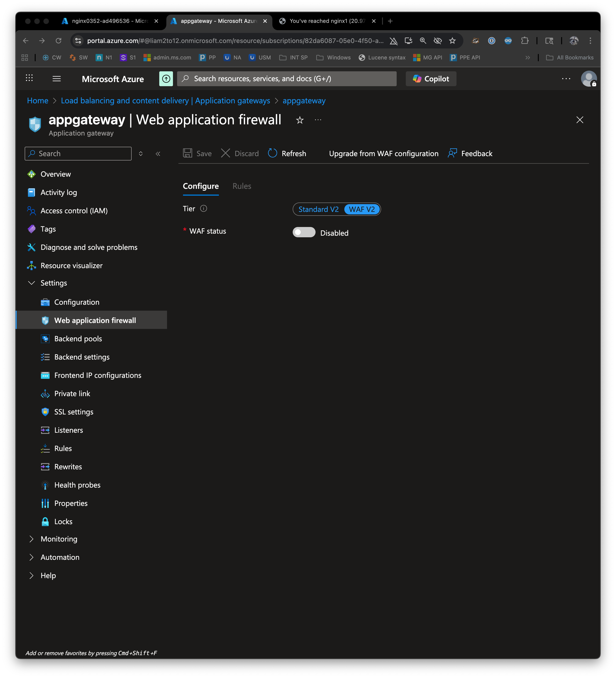The width and height of the screenshot is (616, 678).
Task: Enable the WAF status toggle
Action: 304,232
